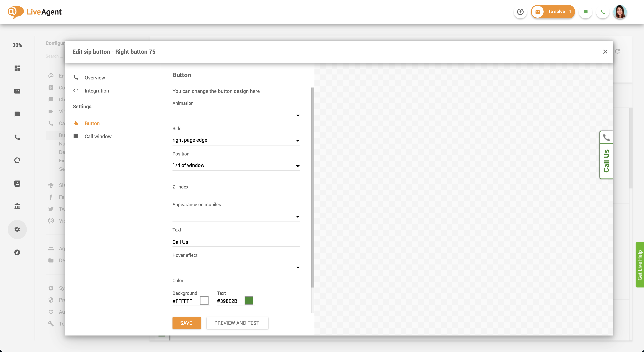Image resolution: width=644 pixels, height=352 pixels.
Task: Pick the green Text color swatch
Action: (x=249, y=301)
